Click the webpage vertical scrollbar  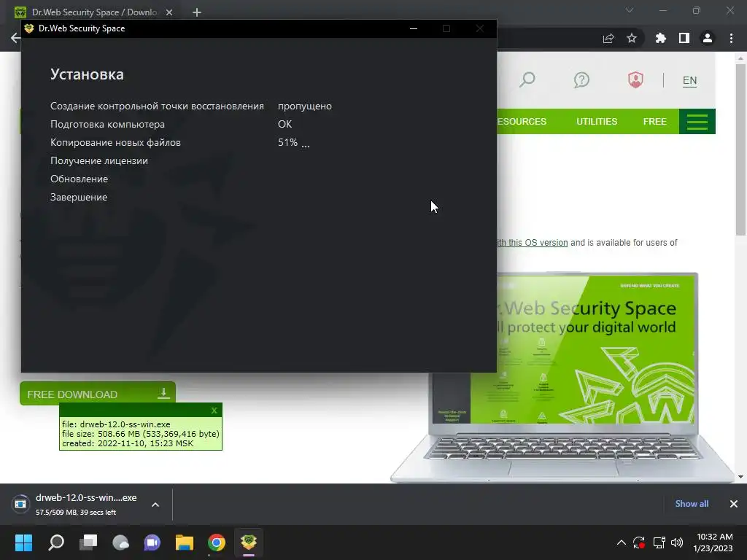(740, 149)
